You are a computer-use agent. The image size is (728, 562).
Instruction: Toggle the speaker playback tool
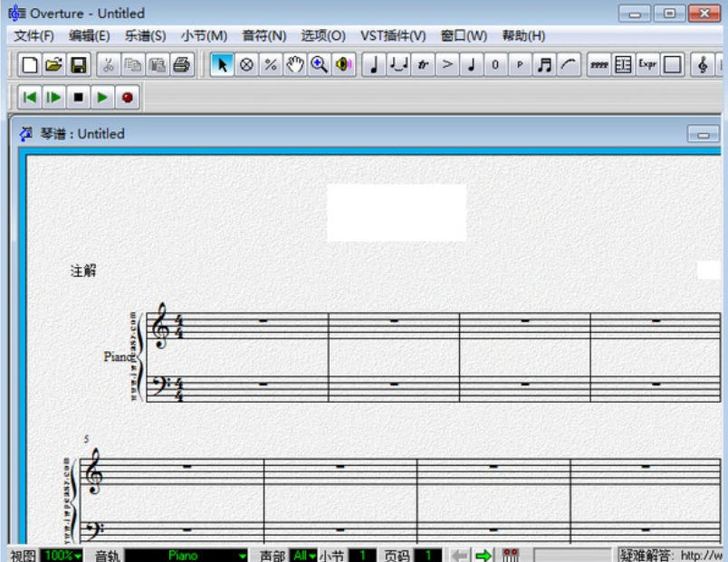click(x=343, y=65)
